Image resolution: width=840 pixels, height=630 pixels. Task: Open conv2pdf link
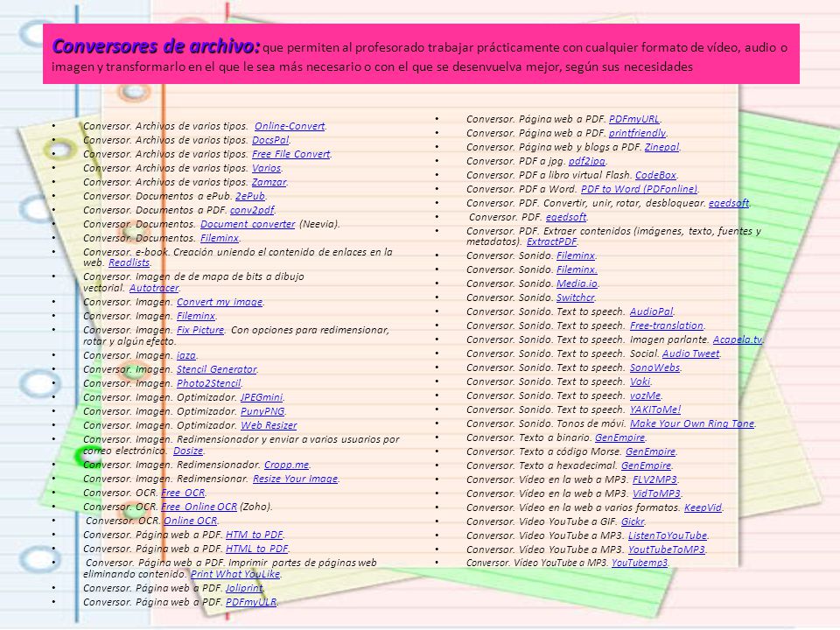[x=252, y=210]
